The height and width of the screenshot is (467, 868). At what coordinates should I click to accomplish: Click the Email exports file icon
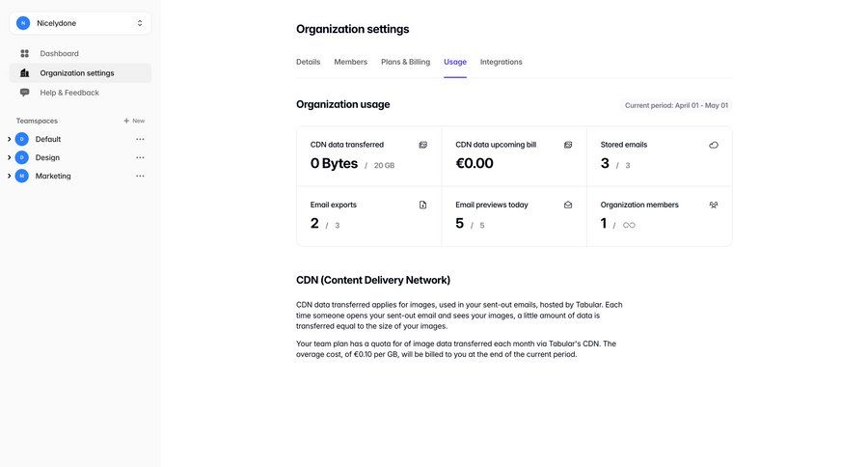[x=422, y=205]
